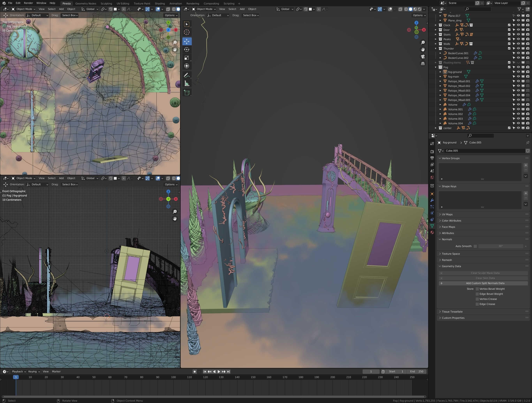532x403 pixels.
Task: Expand the UV Maps panel
Action: tap(447, 214)
